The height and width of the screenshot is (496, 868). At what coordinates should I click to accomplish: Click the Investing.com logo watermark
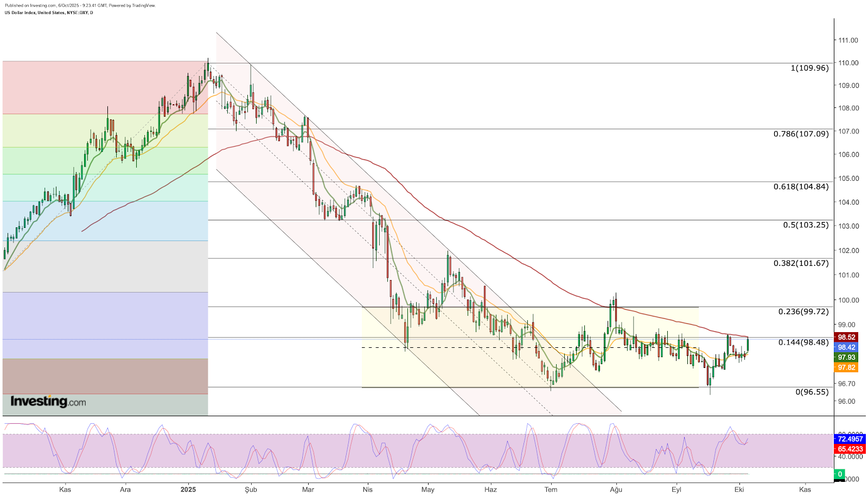pyautogui.click(x=48, y=402)
